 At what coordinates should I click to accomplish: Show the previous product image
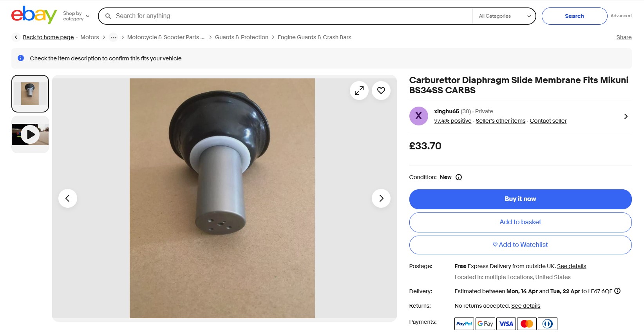[68, 198]
